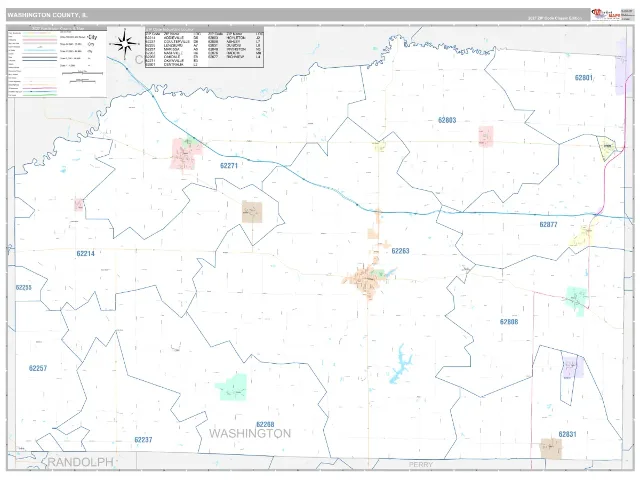This screenshot has height=480, width=640.
Task: Click ZIP code label 62803
Action: point(447,120)
